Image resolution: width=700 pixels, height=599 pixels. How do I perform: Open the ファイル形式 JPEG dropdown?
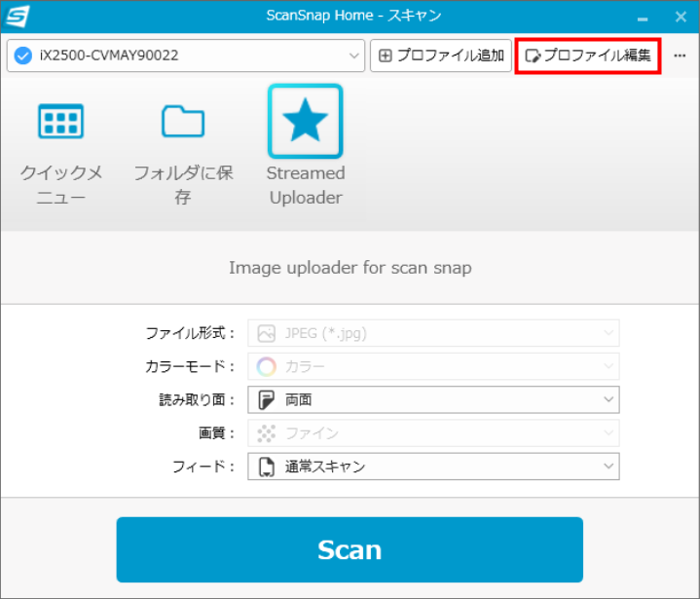[x=608, y=333]
